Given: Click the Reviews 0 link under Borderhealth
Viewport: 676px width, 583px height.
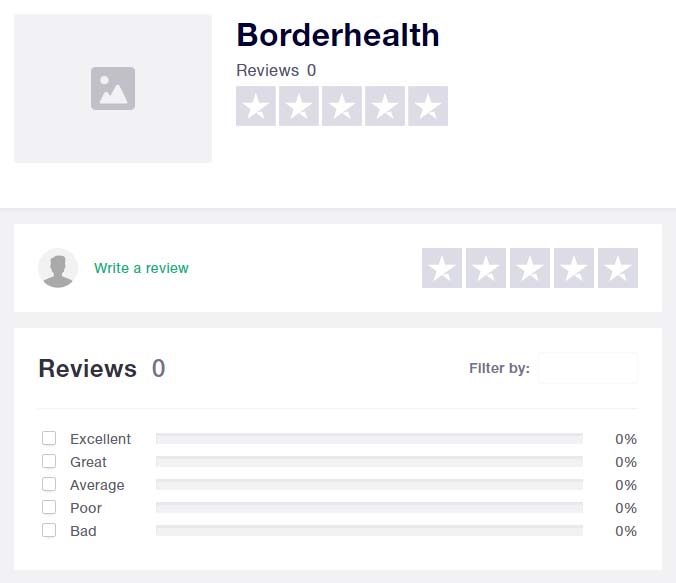Looking at the screenshot, I should pos(276,70).
